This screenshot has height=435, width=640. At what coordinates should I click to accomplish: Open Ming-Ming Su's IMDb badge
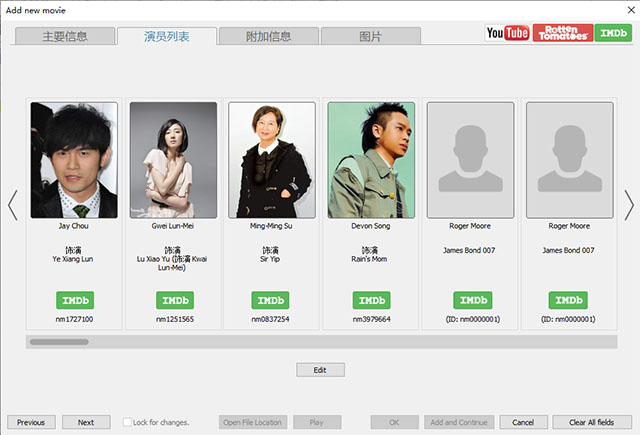pos(270,300)
